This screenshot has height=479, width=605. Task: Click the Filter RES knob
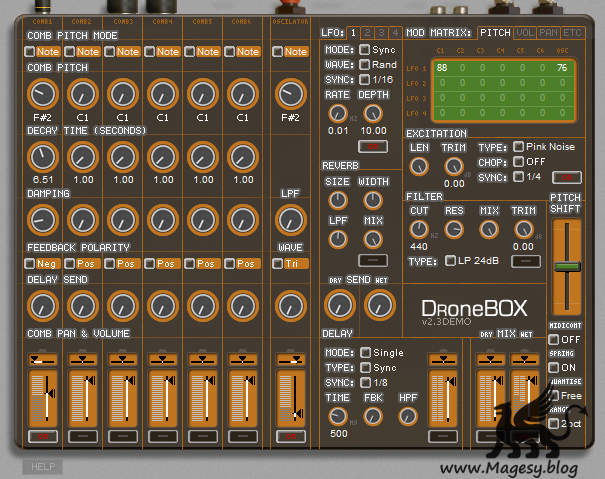click(454, 229)
